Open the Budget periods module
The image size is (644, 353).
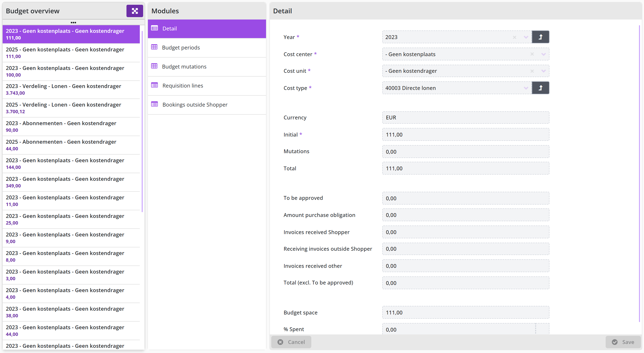pos(207,48)
